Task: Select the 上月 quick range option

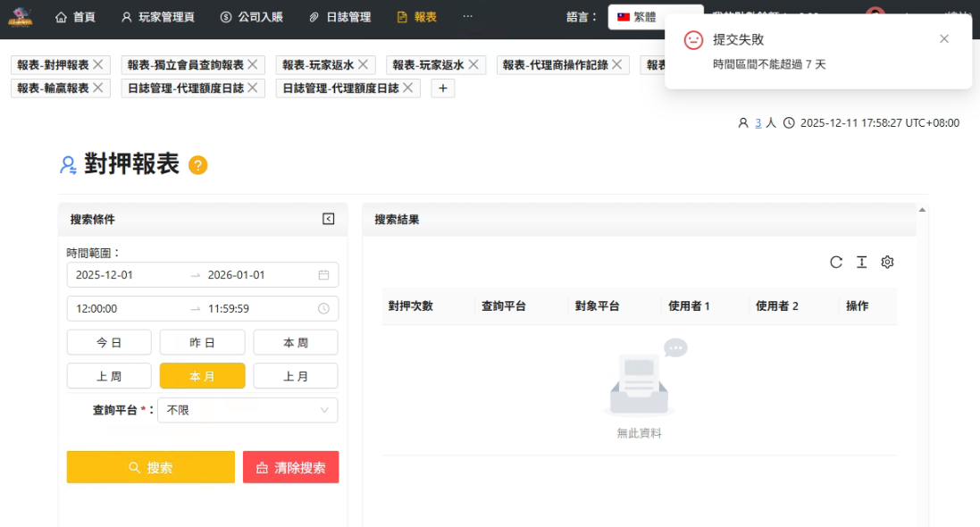Action: (296, 376)
